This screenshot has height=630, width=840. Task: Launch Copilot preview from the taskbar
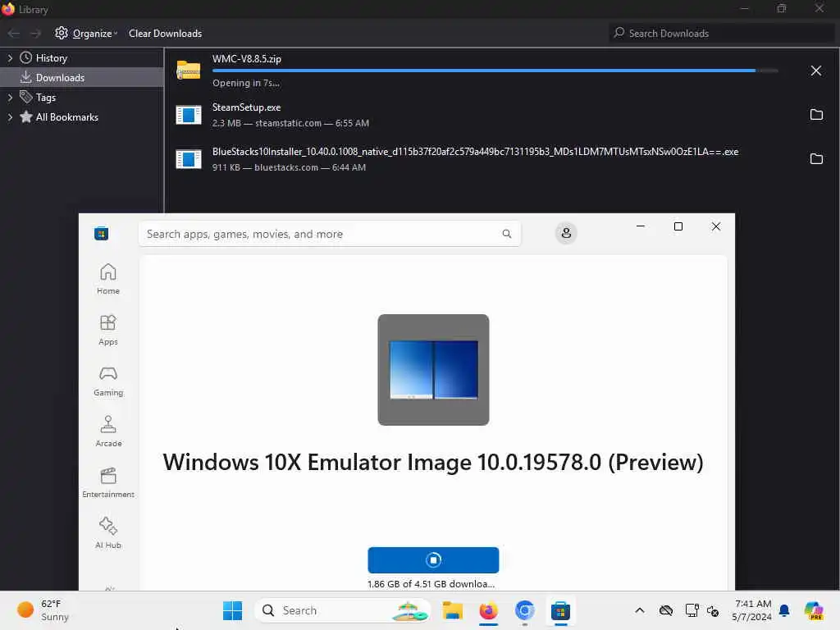point(814,610)
